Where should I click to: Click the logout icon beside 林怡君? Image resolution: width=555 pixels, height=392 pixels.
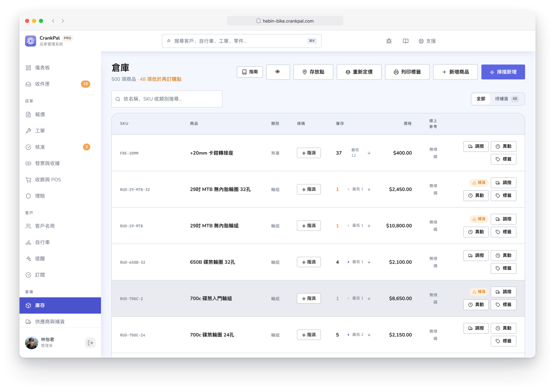coord(90,343)
